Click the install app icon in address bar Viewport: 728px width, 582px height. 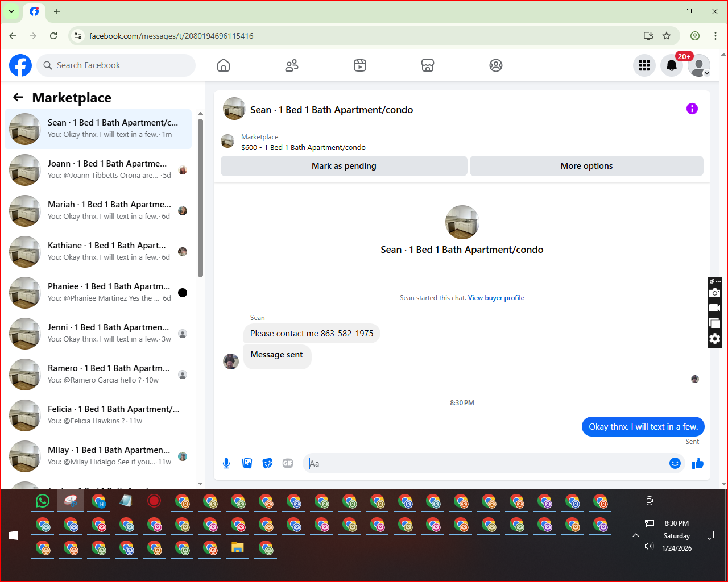click(x=648, y=36)
